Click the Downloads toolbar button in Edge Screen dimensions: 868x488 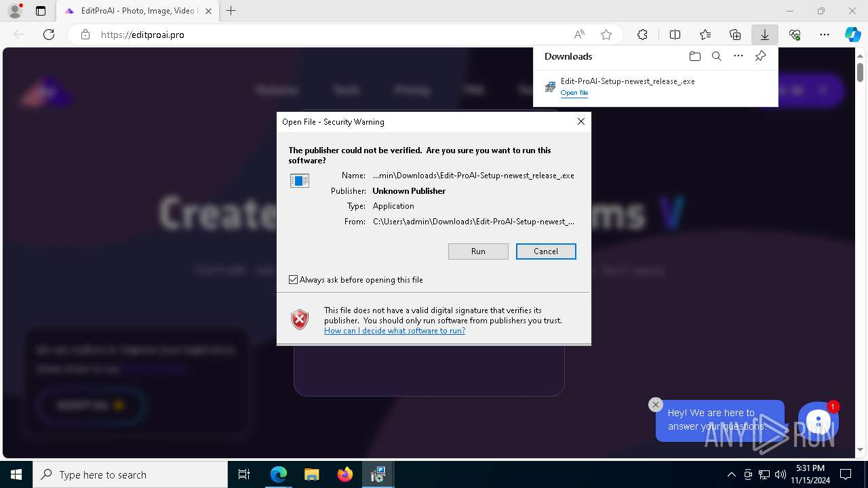[764, 35]
